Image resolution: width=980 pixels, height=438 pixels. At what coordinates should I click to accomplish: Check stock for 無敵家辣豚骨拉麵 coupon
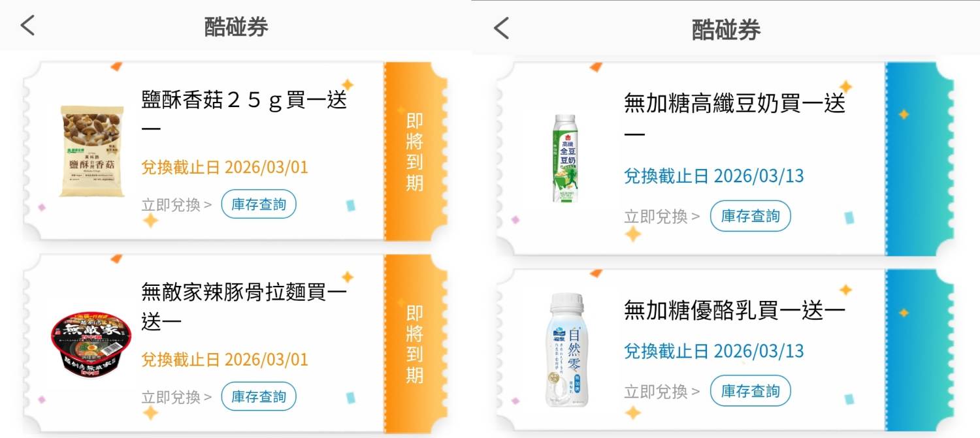(259, 396)
